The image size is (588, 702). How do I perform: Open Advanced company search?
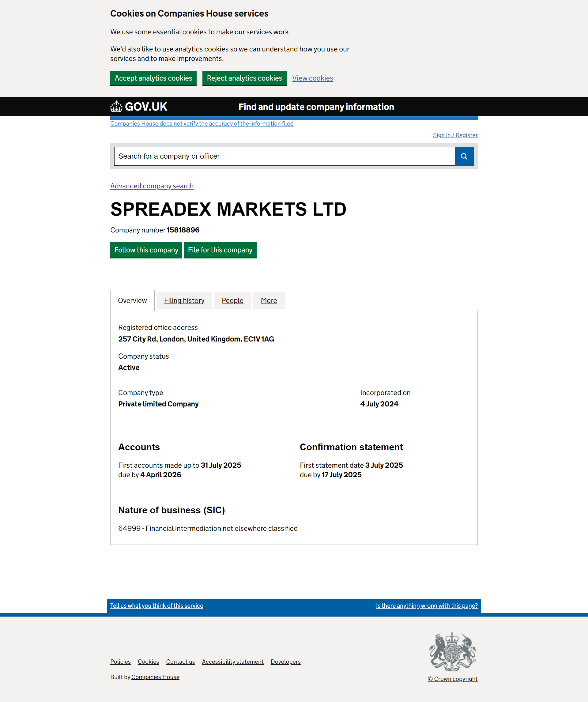pos(152,186)
